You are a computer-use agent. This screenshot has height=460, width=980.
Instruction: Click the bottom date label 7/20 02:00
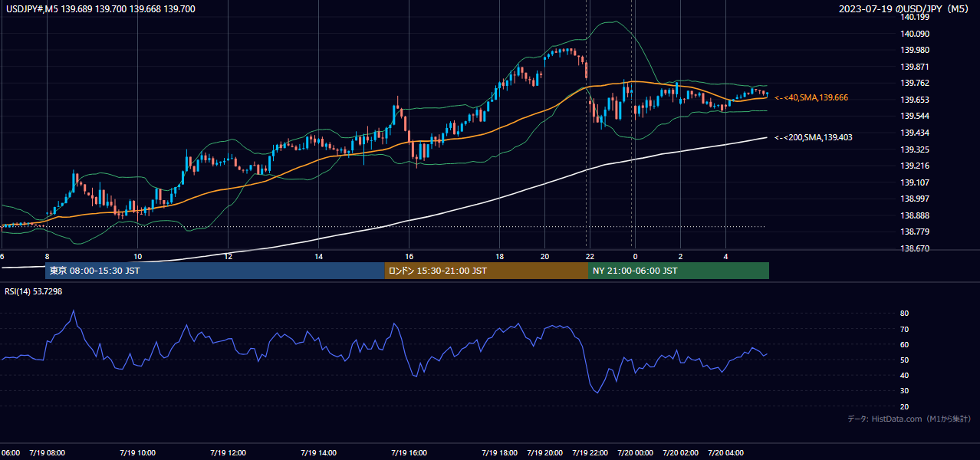point(680,453)
